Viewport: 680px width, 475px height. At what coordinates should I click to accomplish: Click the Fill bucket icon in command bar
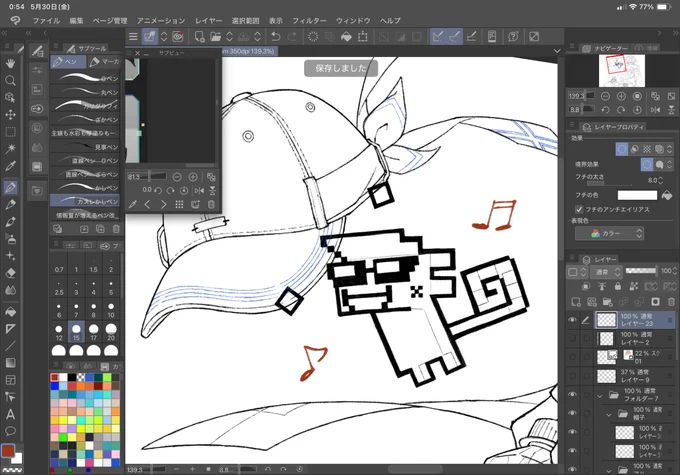[x=346, y=37]
